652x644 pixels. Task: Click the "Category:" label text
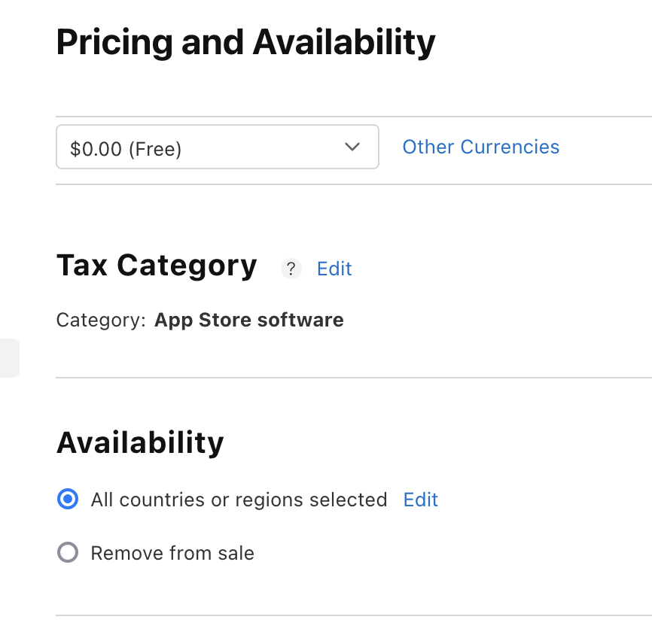(x=101, y=320)
